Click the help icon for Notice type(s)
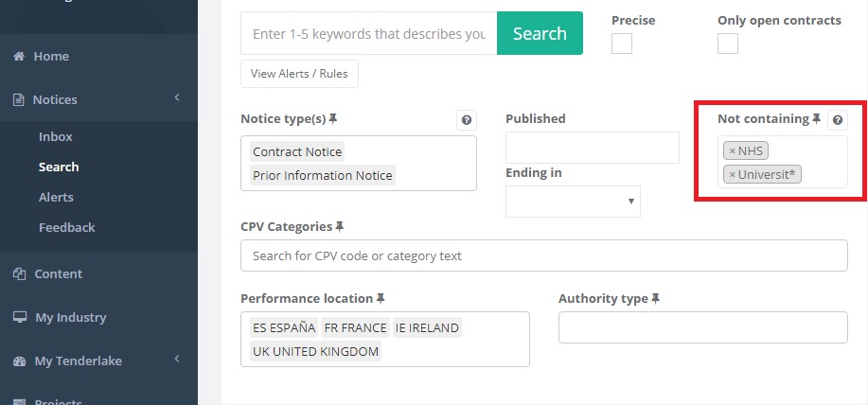The image size is (868, 405). [466, 120]
